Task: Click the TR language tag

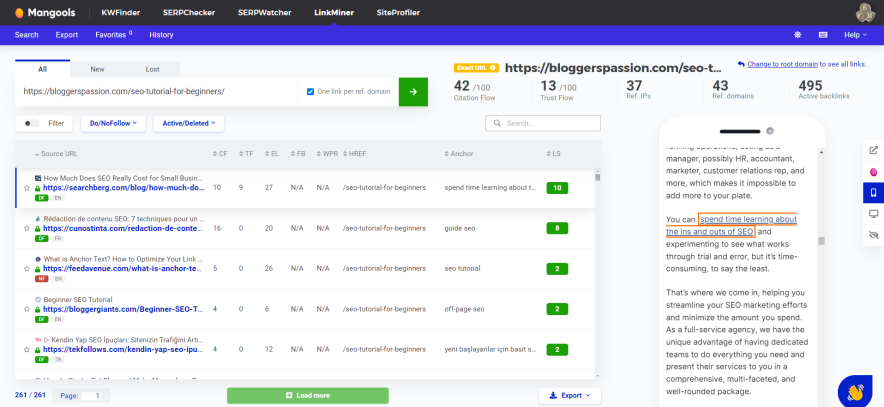Action: pos(58,359)
